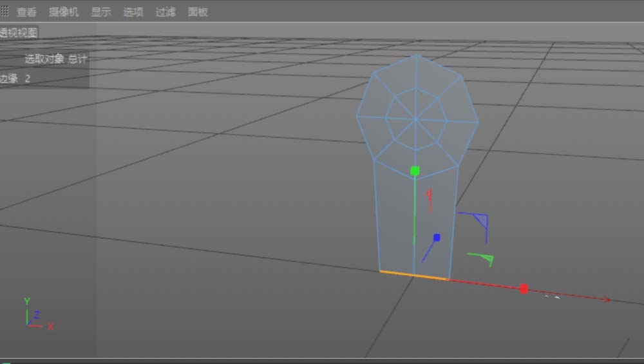Image resolution: width=644 pixels, height=364 pixels.
Task: Click the 选取对象 总计 HUD text
Action: tap(55, 59)
